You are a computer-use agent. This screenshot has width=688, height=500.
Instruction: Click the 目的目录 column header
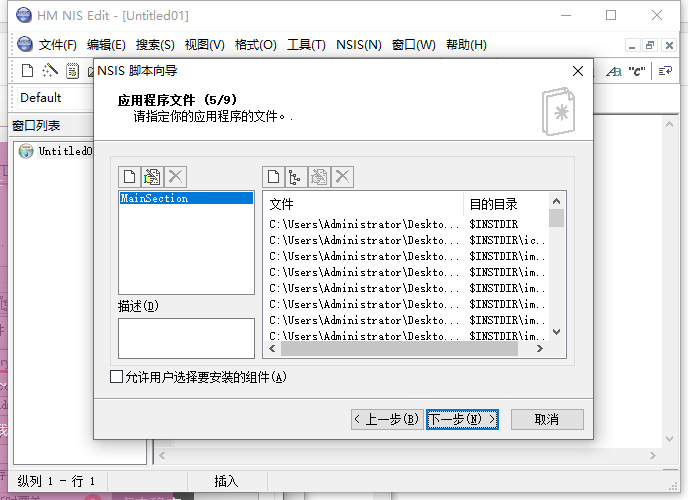[x=506, y=204]
